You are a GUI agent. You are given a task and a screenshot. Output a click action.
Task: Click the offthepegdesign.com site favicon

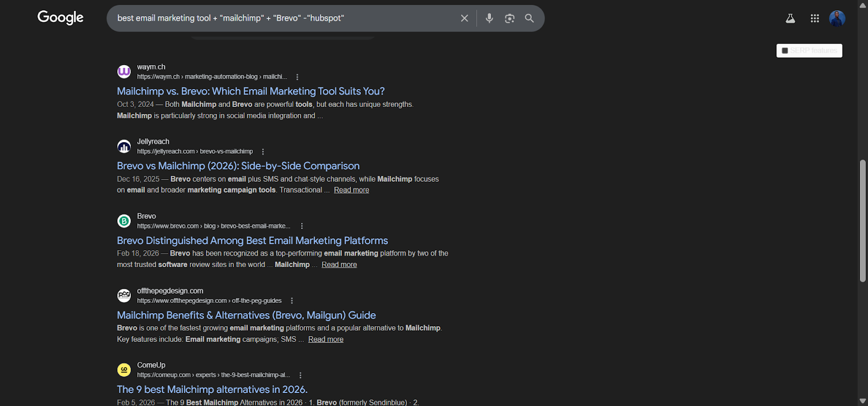point(124,295)
